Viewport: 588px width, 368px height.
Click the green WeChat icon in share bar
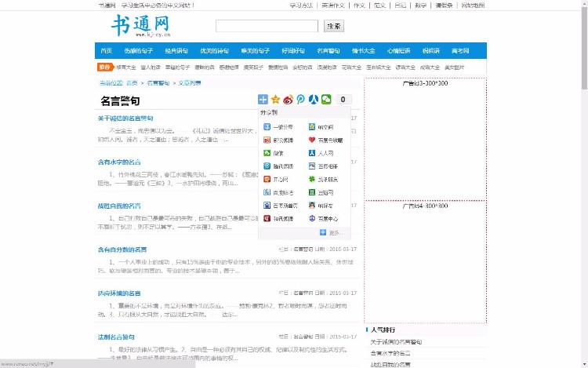coord(326,100)
